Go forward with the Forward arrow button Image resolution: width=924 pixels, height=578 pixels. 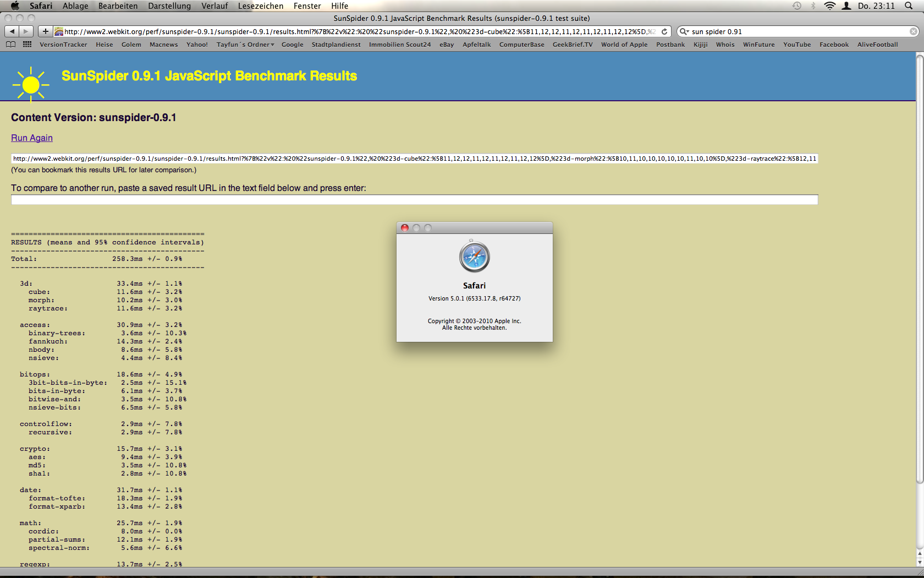pyautogui.click(x=26, y=31)
